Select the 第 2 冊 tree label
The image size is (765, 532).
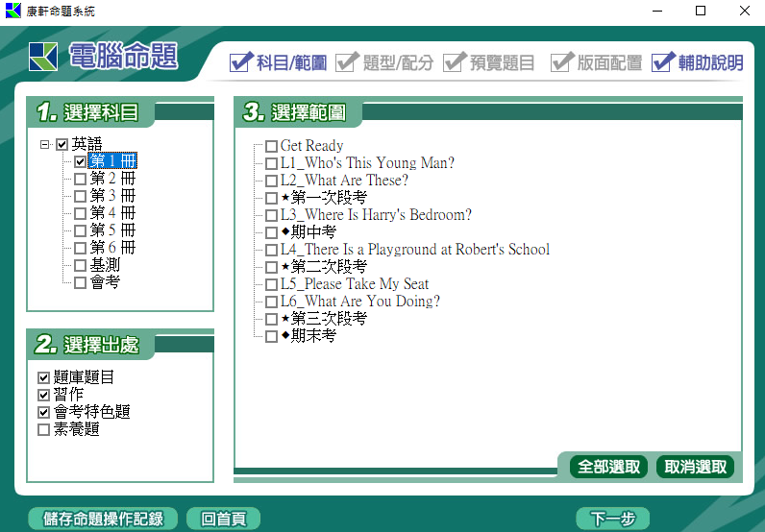click(x=112, y=179)
